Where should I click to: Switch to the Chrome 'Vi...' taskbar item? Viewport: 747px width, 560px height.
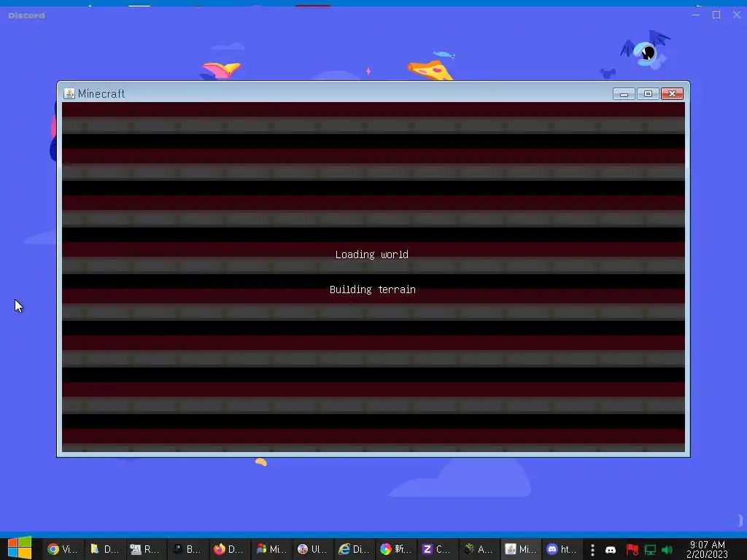click(63, 549)
